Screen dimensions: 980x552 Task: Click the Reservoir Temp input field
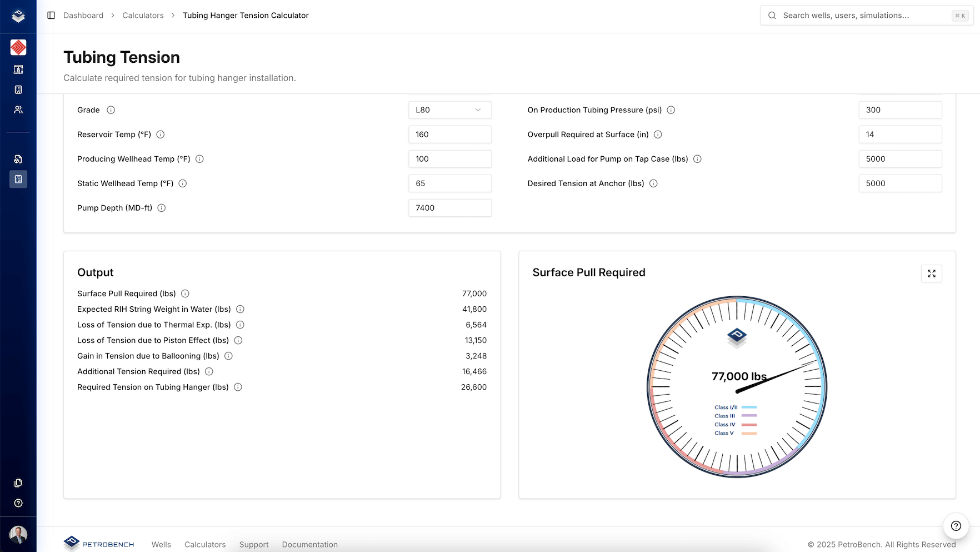click(449, 134)
